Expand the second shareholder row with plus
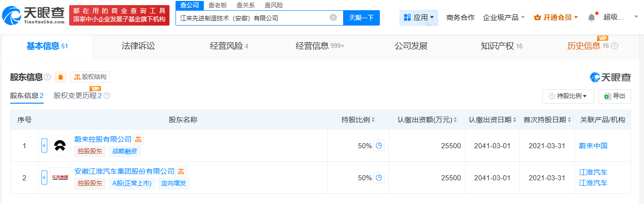This screenshot has height=204, width=644. (45, 178)
